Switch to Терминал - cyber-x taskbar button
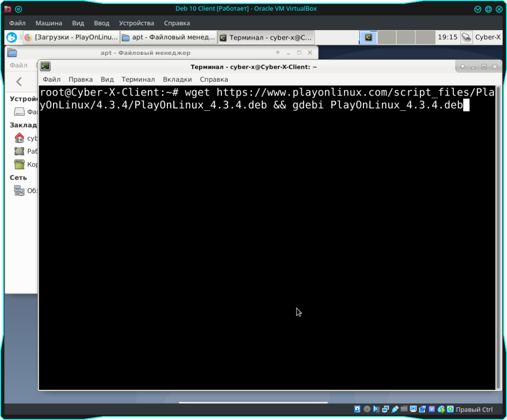This screenshot has height=420, width=507. (x=266, y=38)
